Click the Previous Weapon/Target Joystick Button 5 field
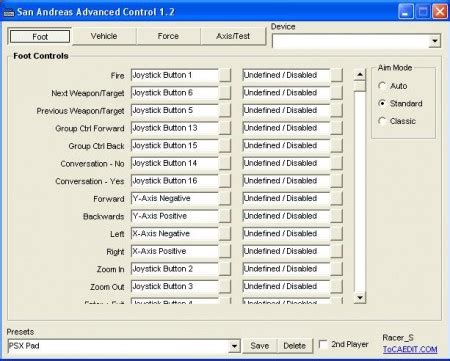The height and width of the screenshot is (361, 450). coord(175,111)
